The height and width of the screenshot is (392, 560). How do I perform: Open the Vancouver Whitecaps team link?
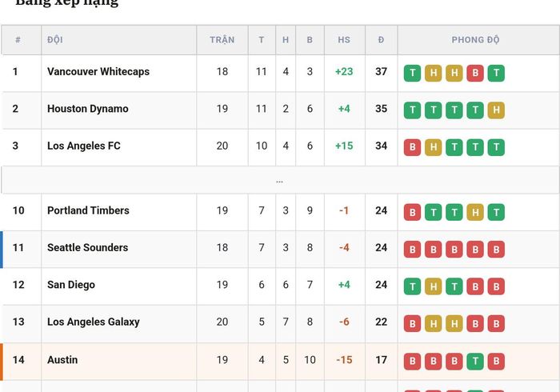[x=98, y=71]
